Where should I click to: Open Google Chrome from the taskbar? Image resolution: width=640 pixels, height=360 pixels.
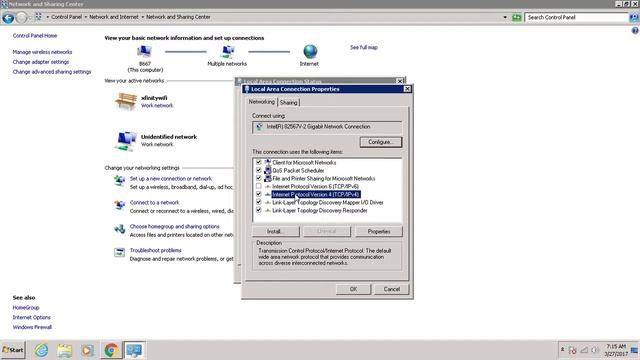pyautogui.click(x=111, y=350)
